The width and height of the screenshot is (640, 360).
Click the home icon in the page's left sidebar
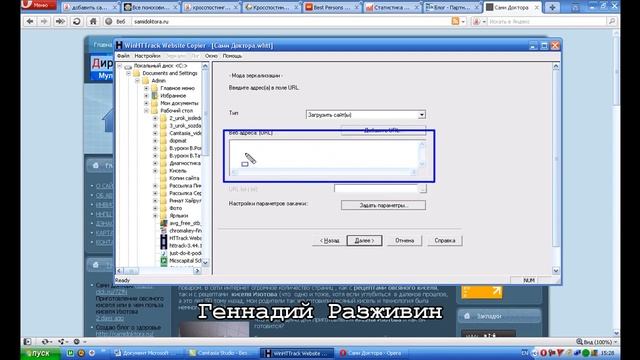tap(96, 165)
